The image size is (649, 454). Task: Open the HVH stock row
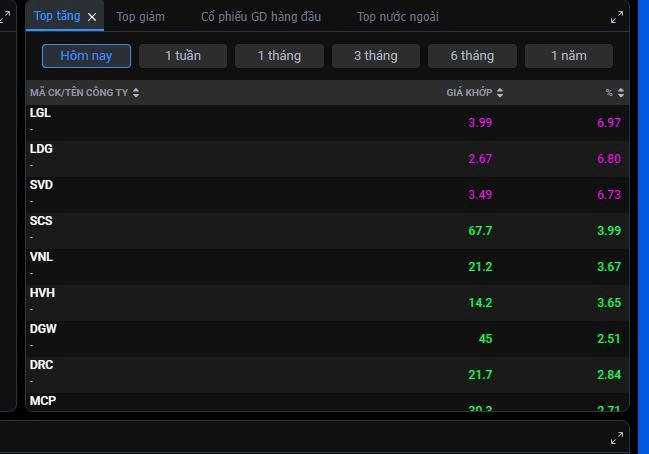(327, 303)
